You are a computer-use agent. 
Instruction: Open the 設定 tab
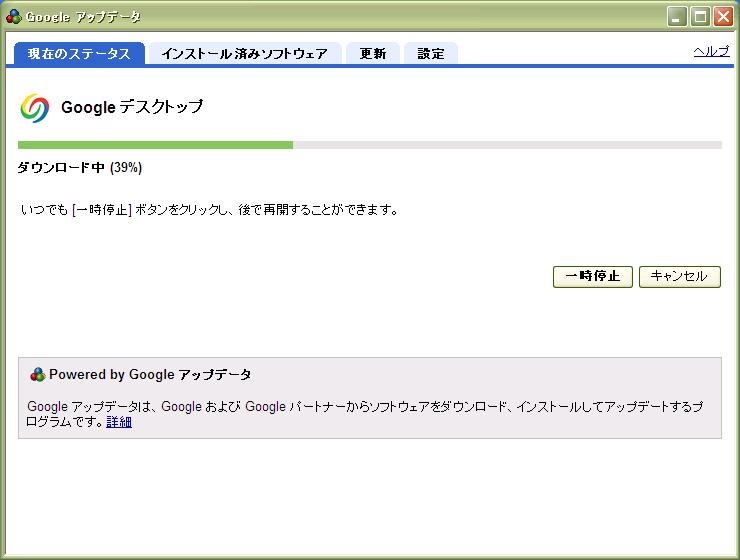[x=431, y=53]
